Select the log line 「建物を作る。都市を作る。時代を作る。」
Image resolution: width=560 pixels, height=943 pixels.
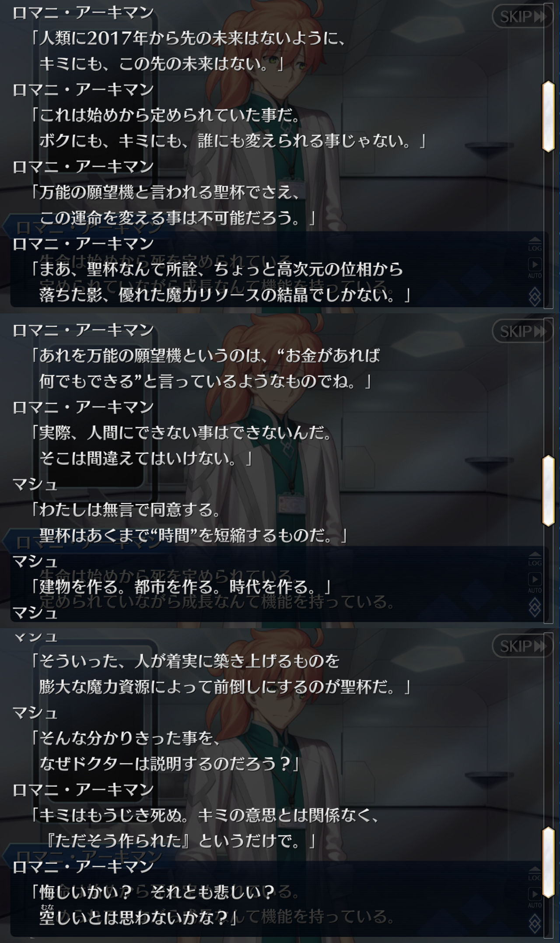pyautogui.click(x=180, y=586)
